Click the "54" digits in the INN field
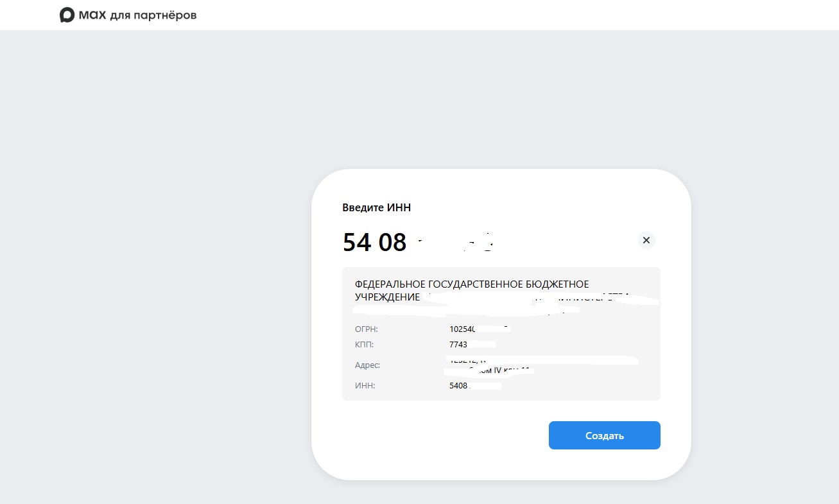Image resolution: width=839 pixels, height=504 pixels. tap(356, 242)
